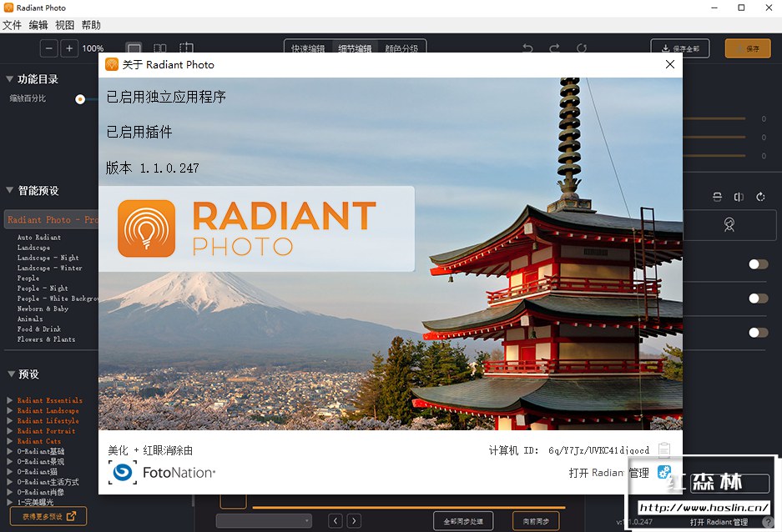Click the flip vertical icon in right panel
The image size is (782, 532).
coord(717,197)
